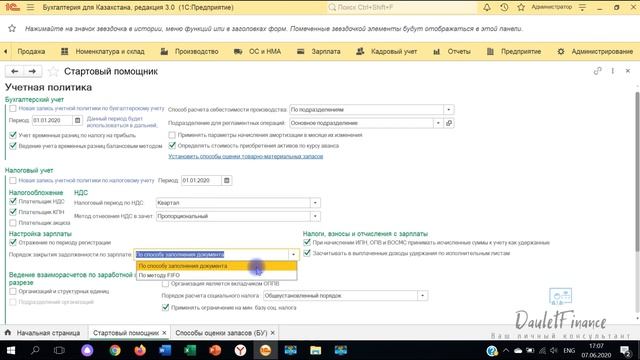Open Word from taskbar

click(x=165, y=350)
